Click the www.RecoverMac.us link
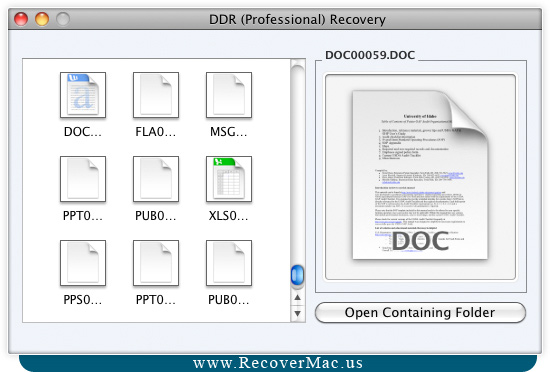 tap(278, 363)
